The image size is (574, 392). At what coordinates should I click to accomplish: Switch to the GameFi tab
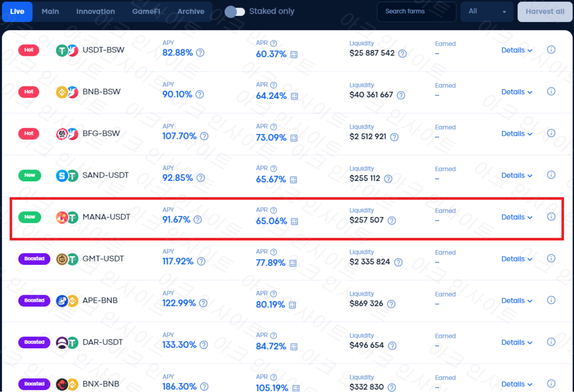(146, 12)
